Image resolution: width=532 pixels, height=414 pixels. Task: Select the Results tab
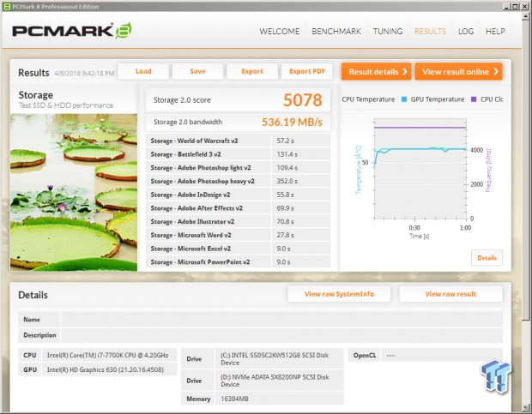430,32
